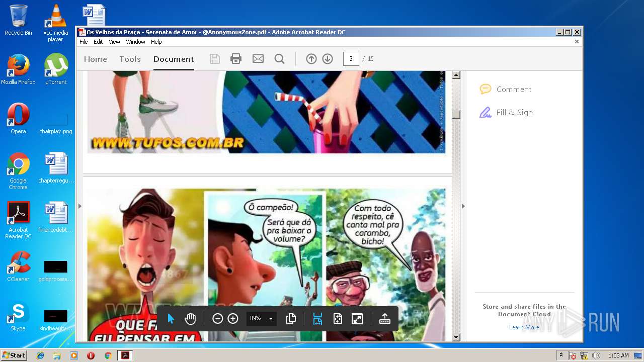Viewport: 644px width, 362px height.
Task: Fit one full page icon
Action: pyautogui.click(x=338, y=319)
